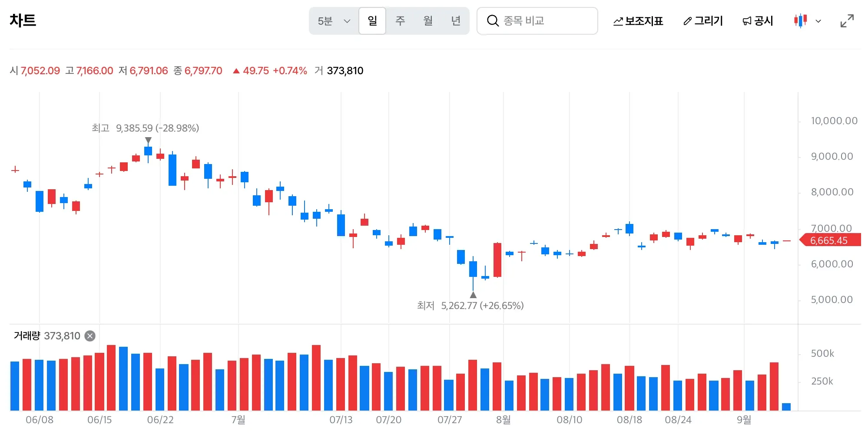868x434 pixels.
Task: Click the tall red candle after the low
Action: coord(497,260)
